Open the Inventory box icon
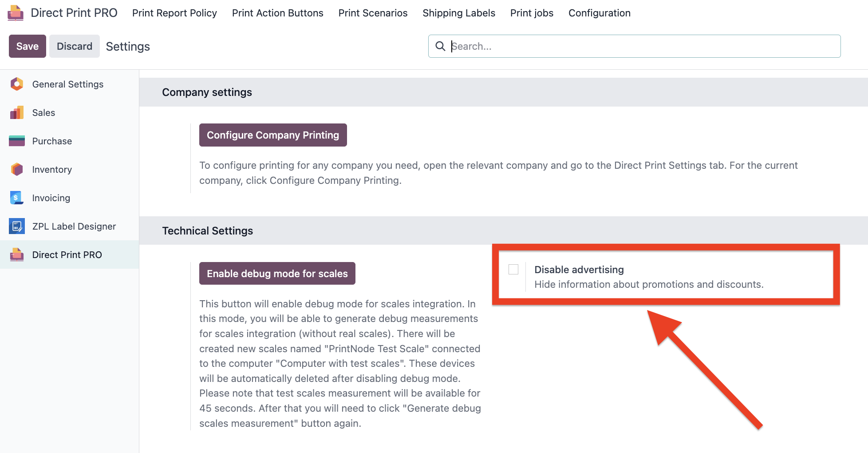 [x=17, y=169]
